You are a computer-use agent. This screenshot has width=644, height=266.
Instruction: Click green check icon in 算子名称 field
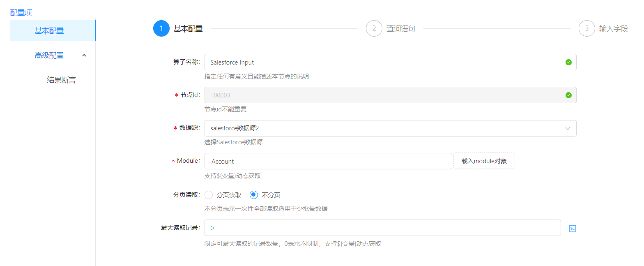coord(568,62)
